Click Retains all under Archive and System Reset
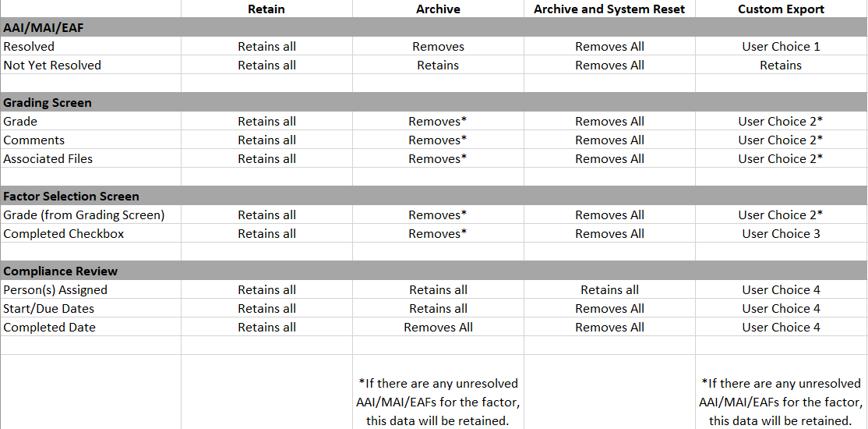 pos(609,290)
